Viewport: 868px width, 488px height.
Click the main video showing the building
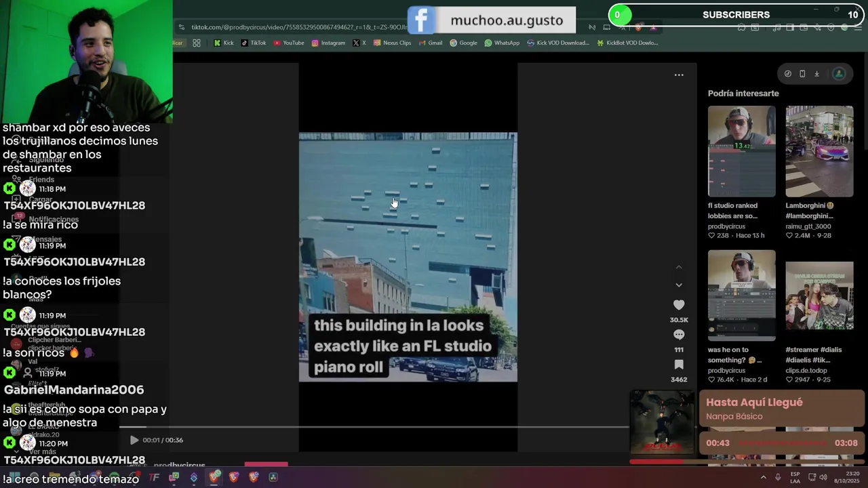408,257
